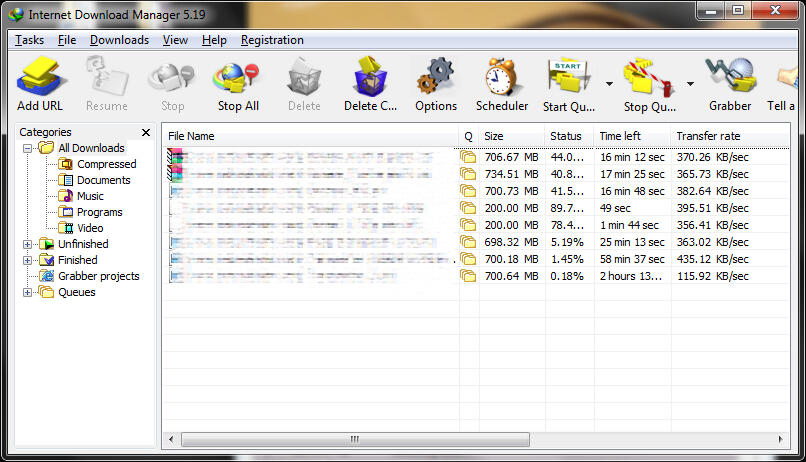The height and width of the screenshot is (462, 806).
Task: Click queue icon of the 700.73 MB download
Action: [x=468, y=191]
